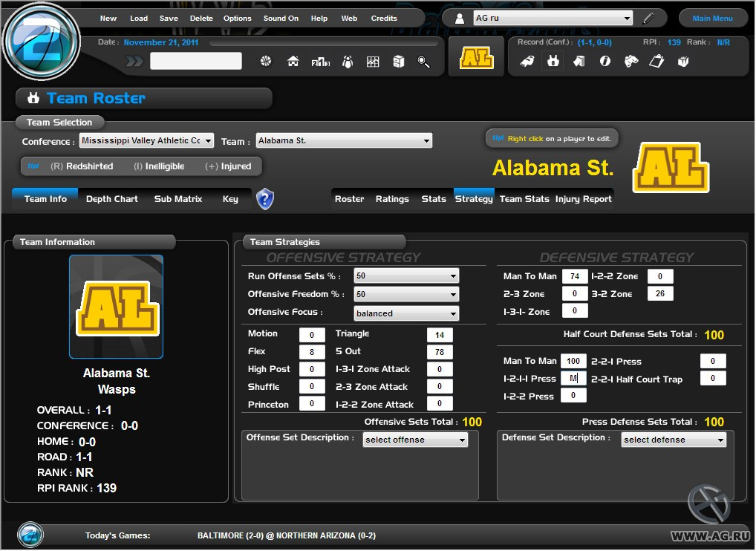Click the Delete menu item
Screen dimensions: 756x551
coord(201,19)
